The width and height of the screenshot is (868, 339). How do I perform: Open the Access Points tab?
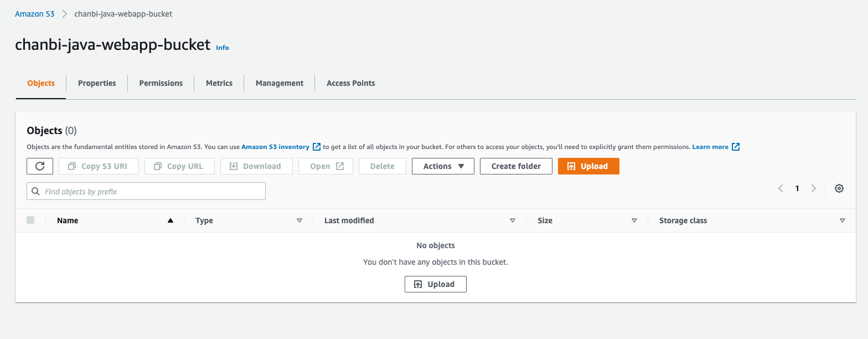click(351, 83)
